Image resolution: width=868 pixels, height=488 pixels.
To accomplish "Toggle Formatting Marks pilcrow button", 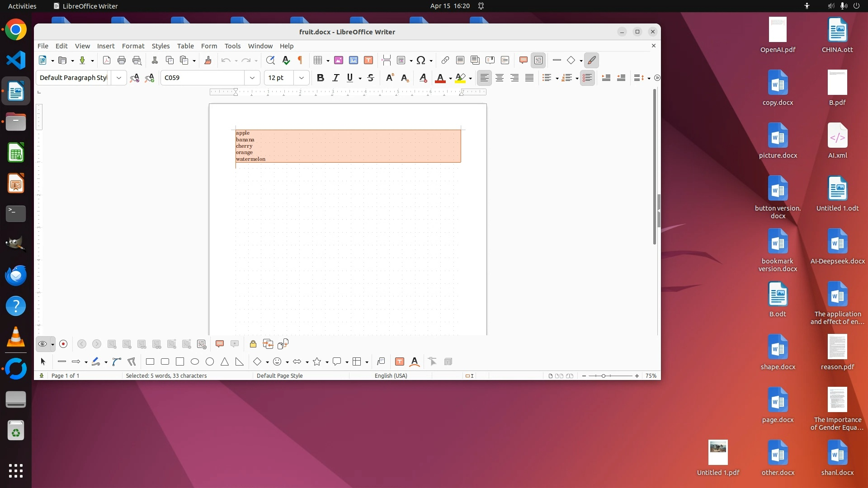I will [x=300, y=60].
